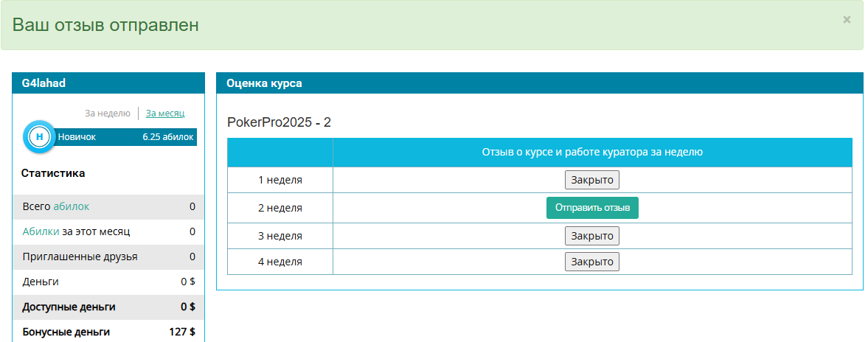
Task: Click the "2 неделя" row label
Action: (280, 208)
